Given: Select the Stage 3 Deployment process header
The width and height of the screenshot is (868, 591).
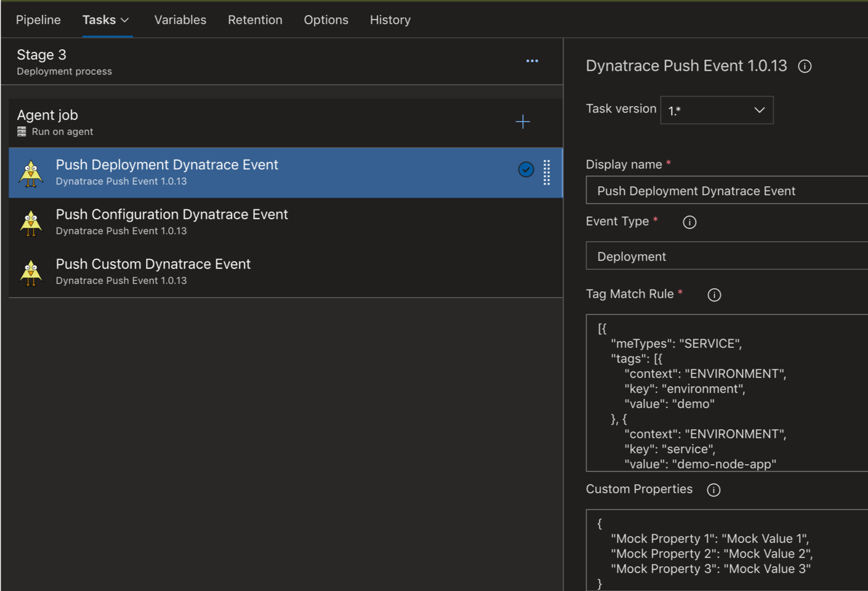Looking at the screenshot, I should pyautogui.click(x=282, y=62).
